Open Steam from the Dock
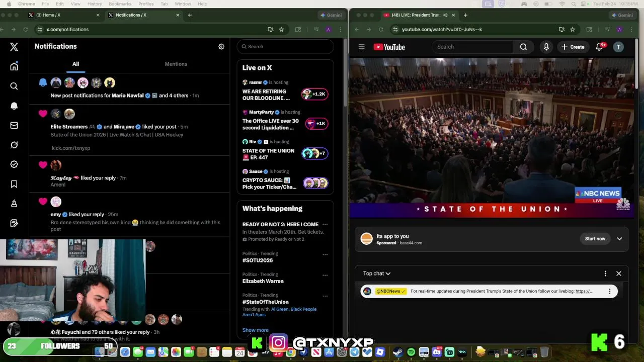This screenshot has width=644, height=362. 398,352
